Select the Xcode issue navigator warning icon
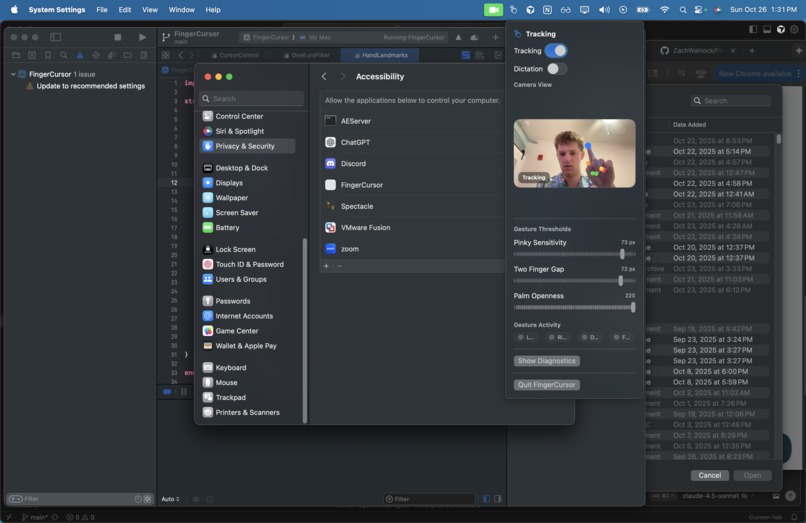Image resolution: width=806 pixels, height=523 pixels. pos(80,55)
